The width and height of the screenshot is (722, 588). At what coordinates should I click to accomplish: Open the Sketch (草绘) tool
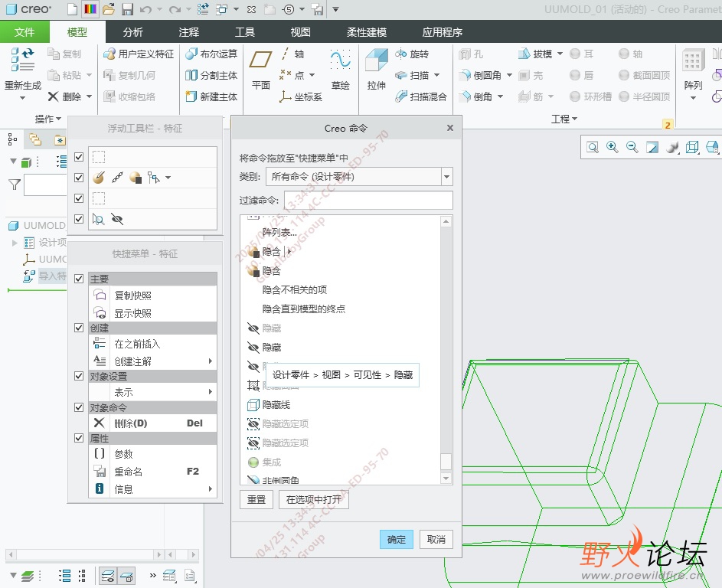coord(340,60)
